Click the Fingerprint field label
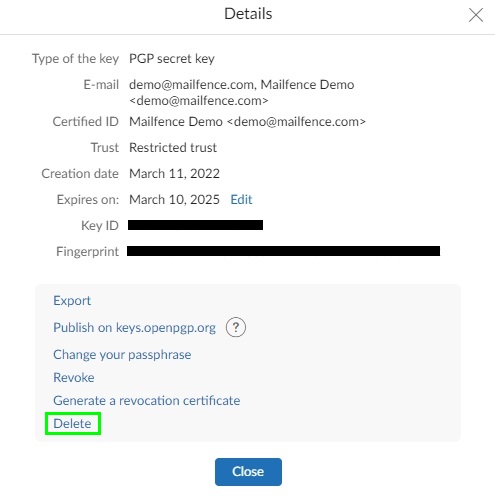 87,252
